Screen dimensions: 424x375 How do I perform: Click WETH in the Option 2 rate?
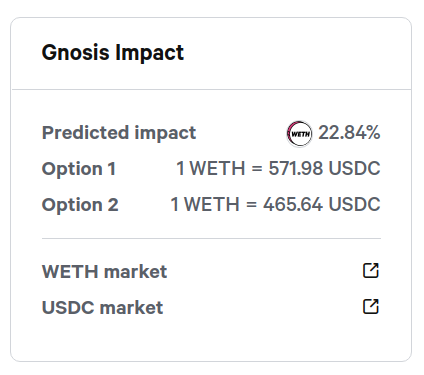[x=212, y=204]
